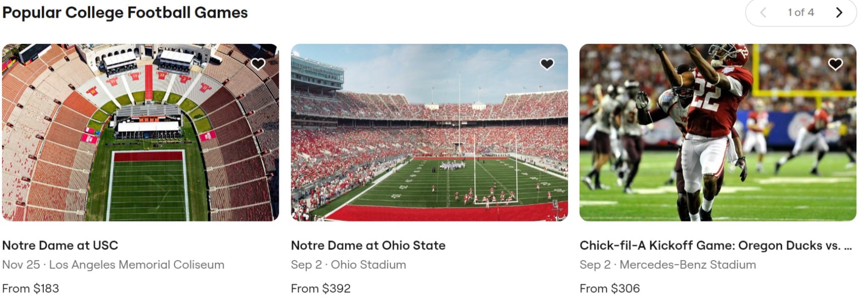Toggle the heart on the Oregon Ducks card

[x=836, y=64]
